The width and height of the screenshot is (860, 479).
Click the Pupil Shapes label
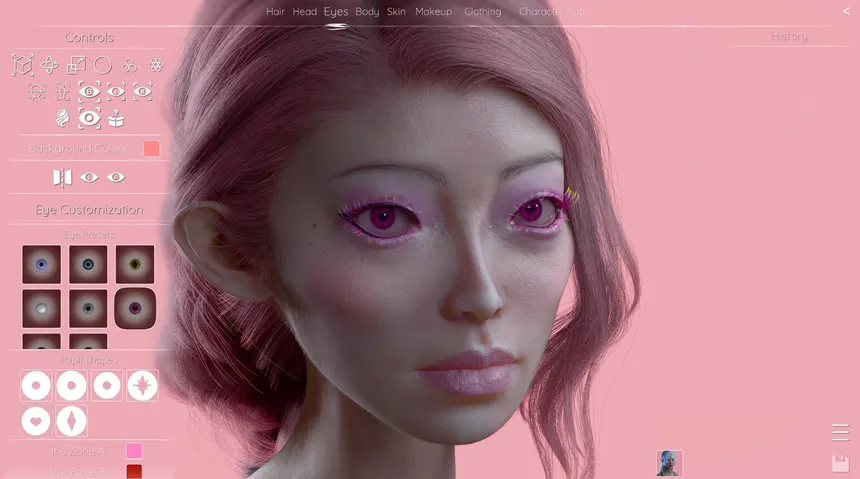(x=89, y=360)
